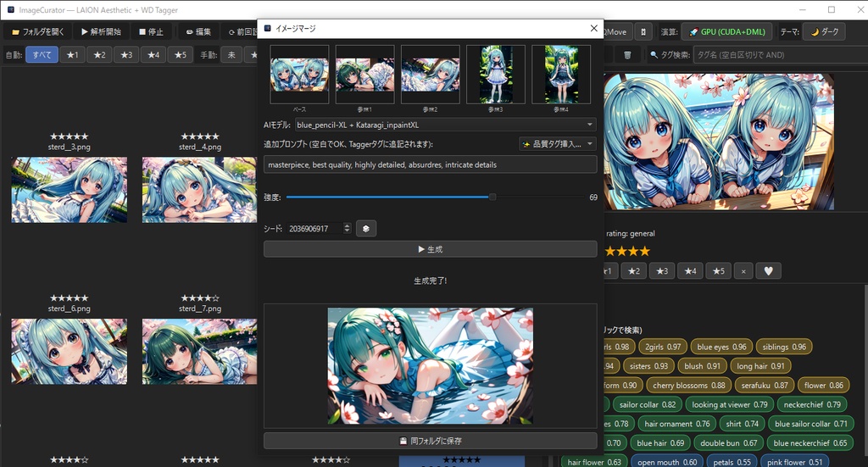868x467 pixels.
Task: Set manual rating ★5 in preview panel
Action: [719, 271]
